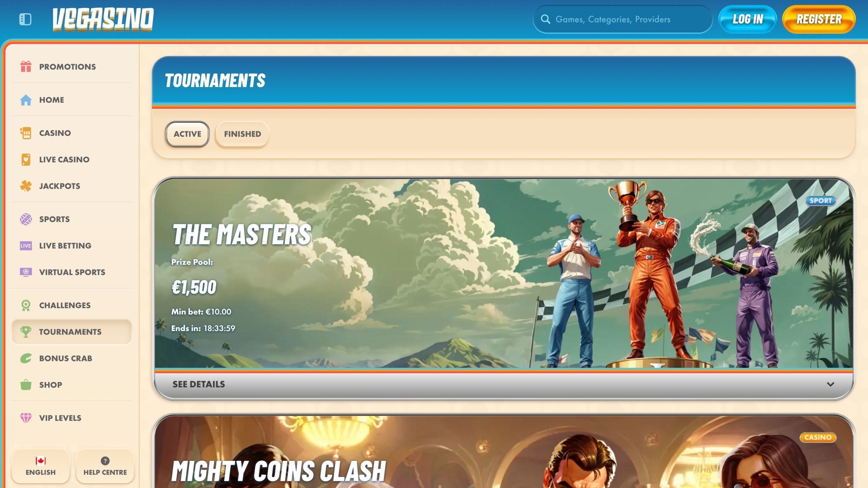Open the English language selector
This screenshot has width=868, height=488.
tap(41, 466)
